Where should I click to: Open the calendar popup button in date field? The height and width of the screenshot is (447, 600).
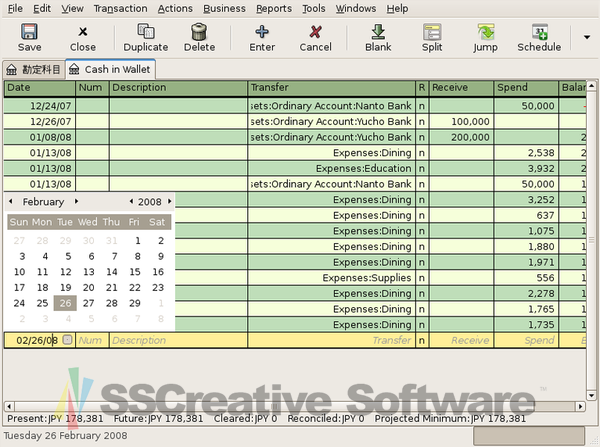coord(67,339)
